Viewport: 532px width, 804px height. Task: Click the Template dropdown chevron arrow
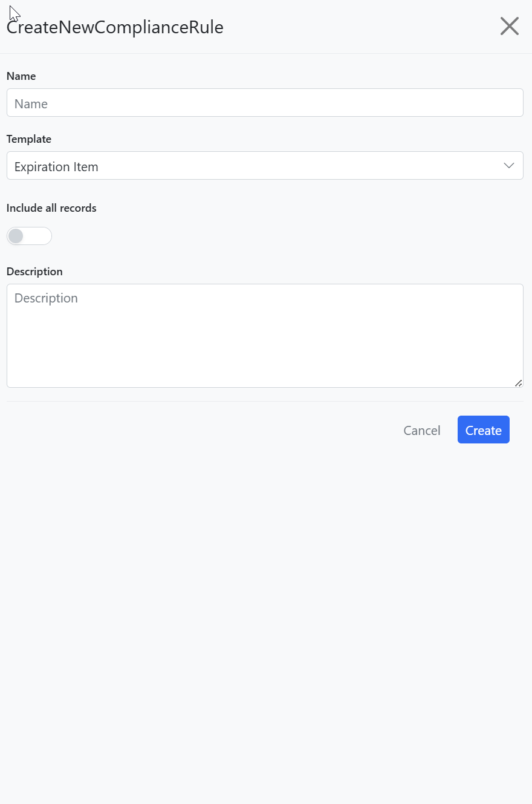509,166
